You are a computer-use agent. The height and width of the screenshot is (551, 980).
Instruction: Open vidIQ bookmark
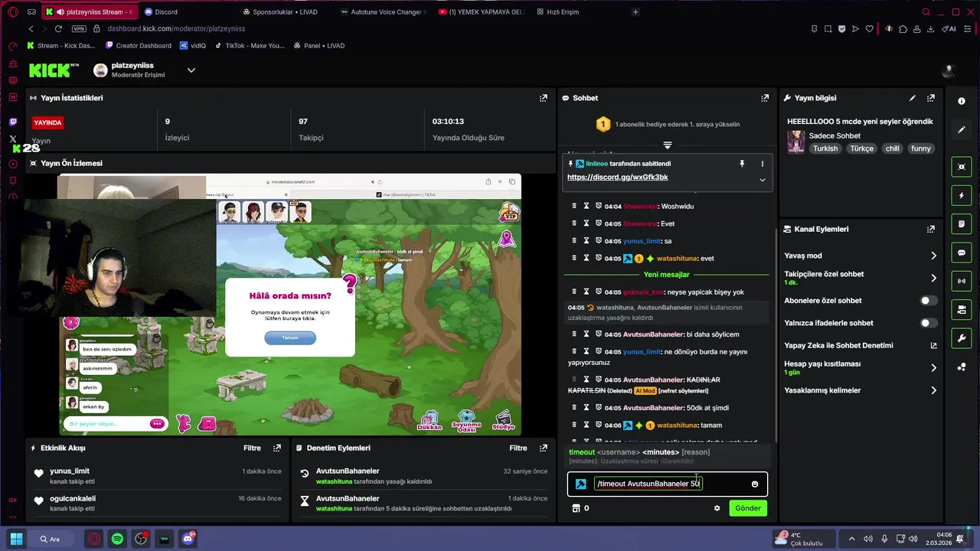pos(193,45)
